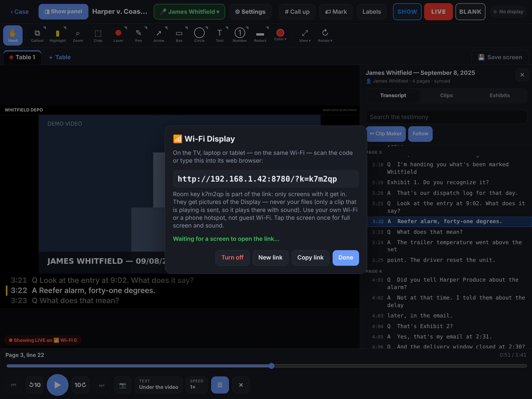
Task: Click the video progress slider handle
Action: click(x=272, y=366)
